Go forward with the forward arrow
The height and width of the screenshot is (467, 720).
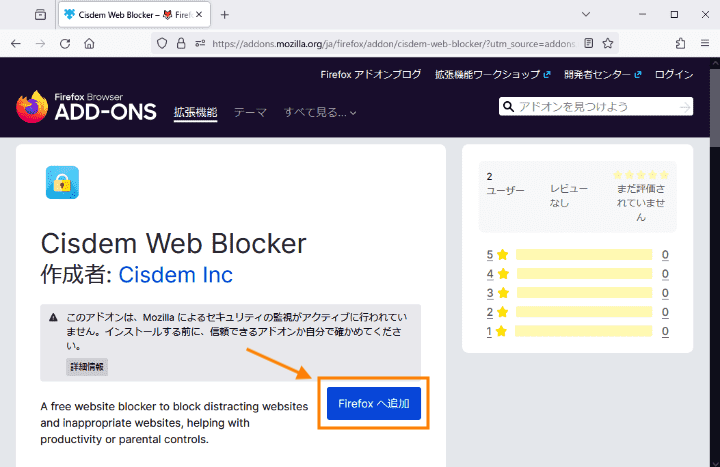click(x=40, y=44)
